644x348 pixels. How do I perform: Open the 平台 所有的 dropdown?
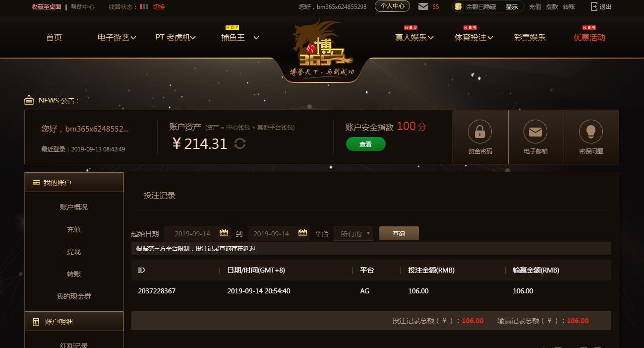click(353, 233)
